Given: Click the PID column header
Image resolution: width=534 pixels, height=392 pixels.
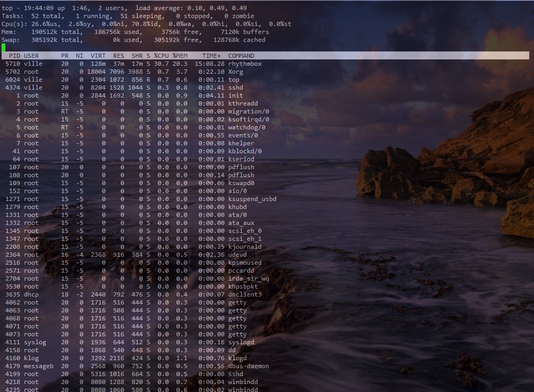Looking at the screenshot, I should [x=15, y=56].
